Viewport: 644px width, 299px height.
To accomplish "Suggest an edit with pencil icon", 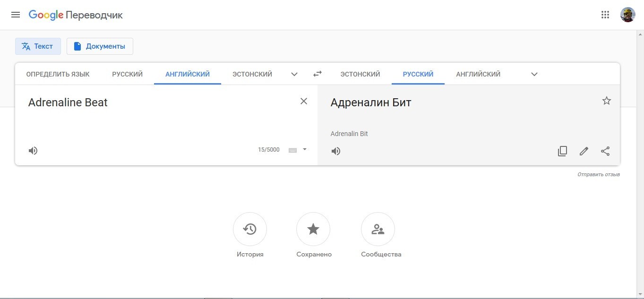I will 584,151.
